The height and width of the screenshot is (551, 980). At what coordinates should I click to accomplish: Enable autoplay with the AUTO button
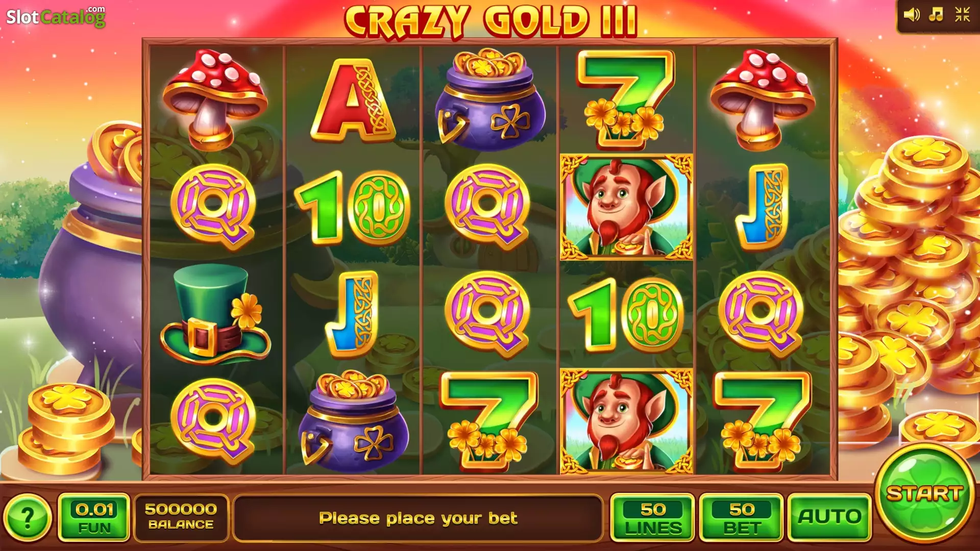click(829, 517)
